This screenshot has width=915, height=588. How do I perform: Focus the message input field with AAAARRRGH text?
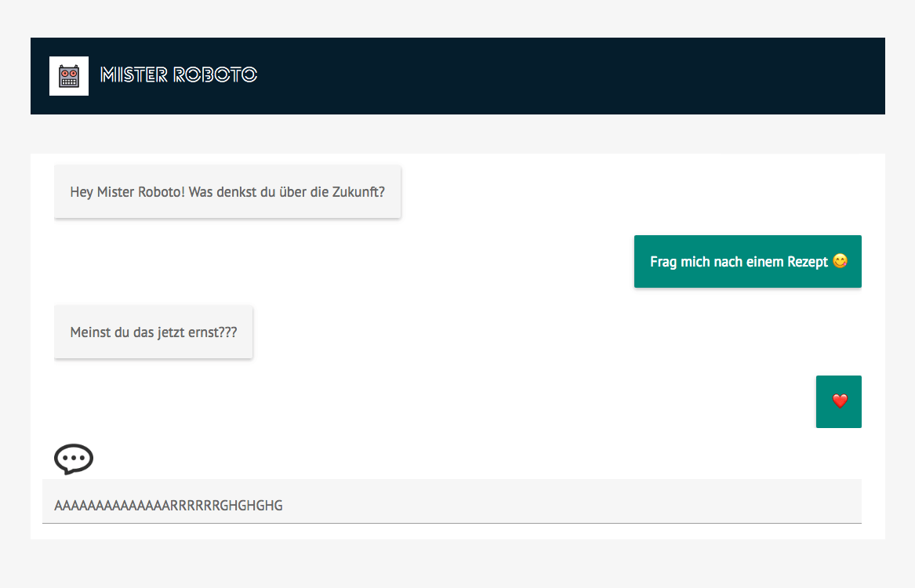[x=452, y=502]
